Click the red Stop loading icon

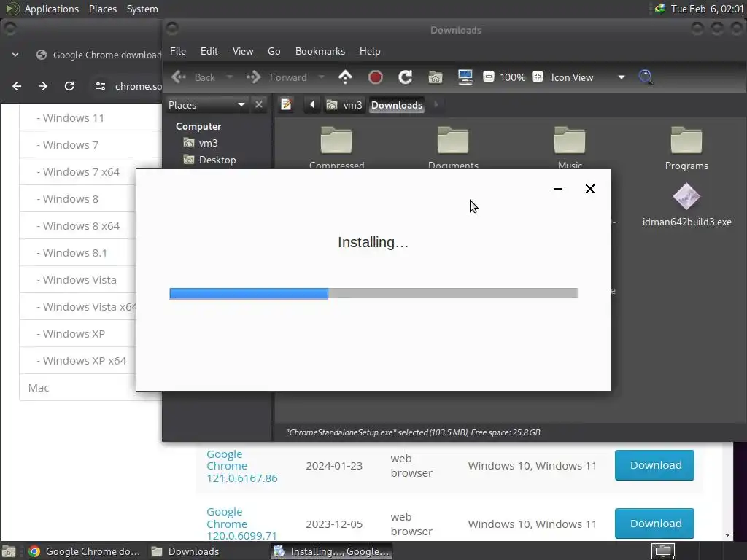[x=376, y=77]
